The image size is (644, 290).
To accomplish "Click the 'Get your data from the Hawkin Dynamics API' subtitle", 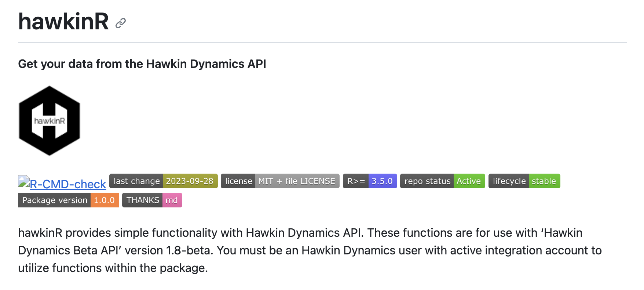I will [x=142, y=64].
